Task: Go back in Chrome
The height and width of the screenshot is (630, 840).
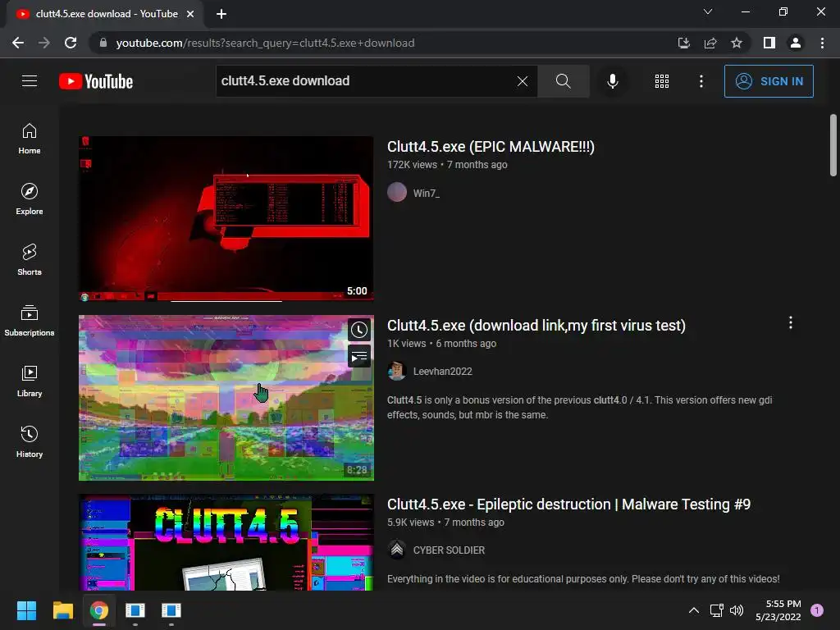Action: tap(18, 43)
